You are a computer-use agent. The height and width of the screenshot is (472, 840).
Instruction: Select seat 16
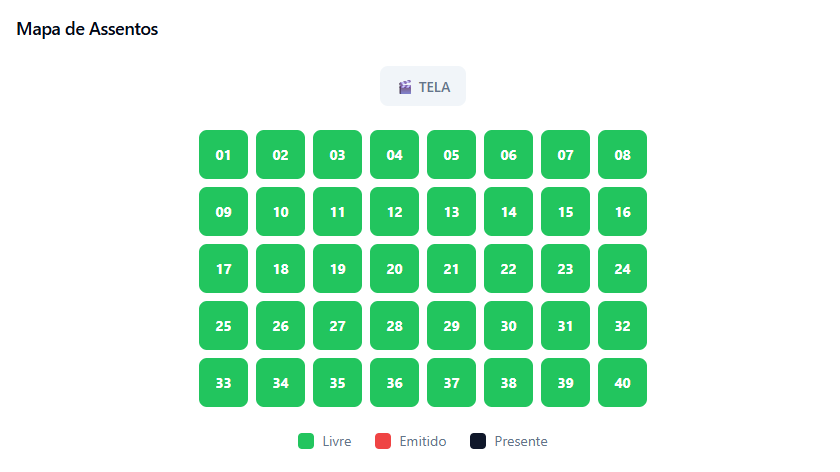(622, 212)
